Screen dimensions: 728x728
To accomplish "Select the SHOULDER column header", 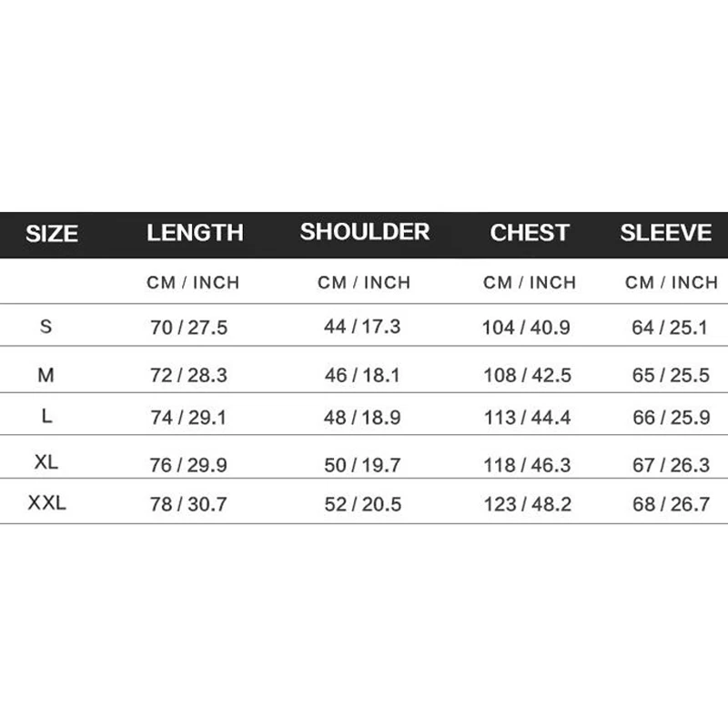I will click(x=365, y=231).
